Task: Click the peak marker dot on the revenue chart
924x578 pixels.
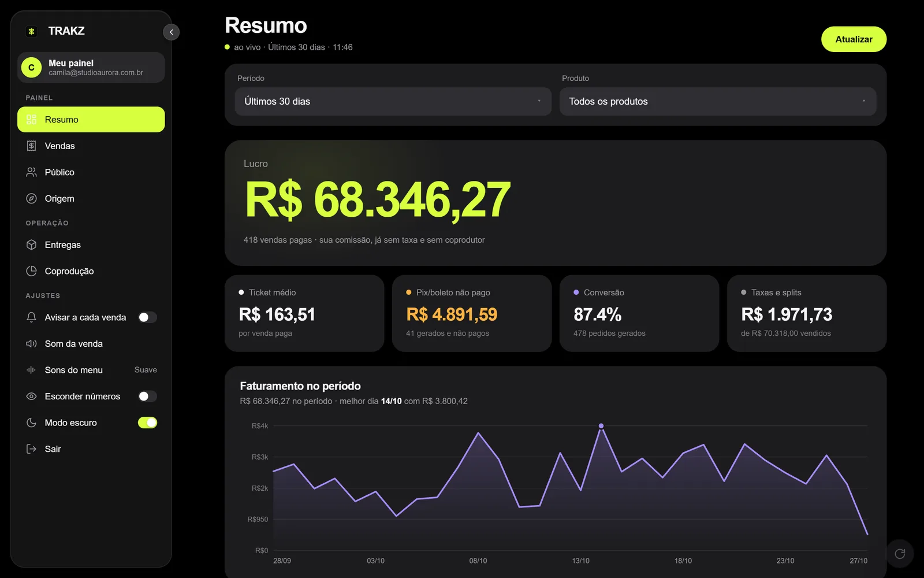Action: [x=601, y=426]
